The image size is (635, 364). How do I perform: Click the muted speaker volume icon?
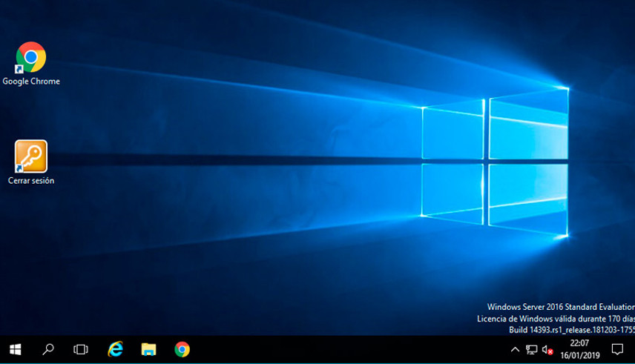[548, 350]
